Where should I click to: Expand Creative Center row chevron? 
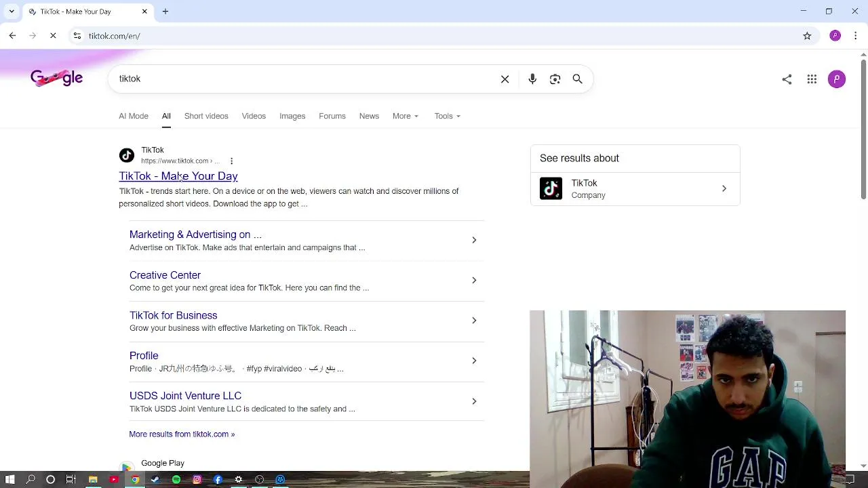(474, 280)
